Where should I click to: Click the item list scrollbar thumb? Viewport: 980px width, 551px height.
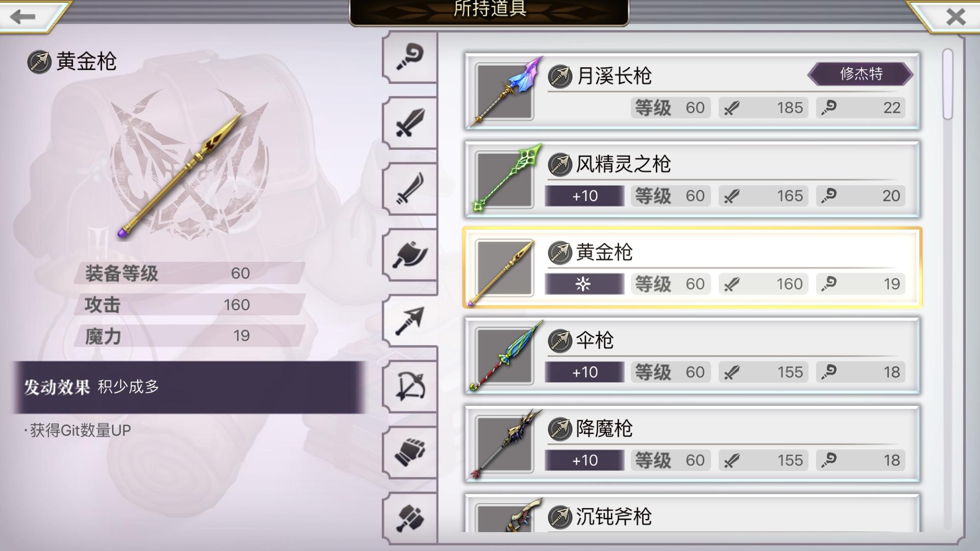point(948,84)
